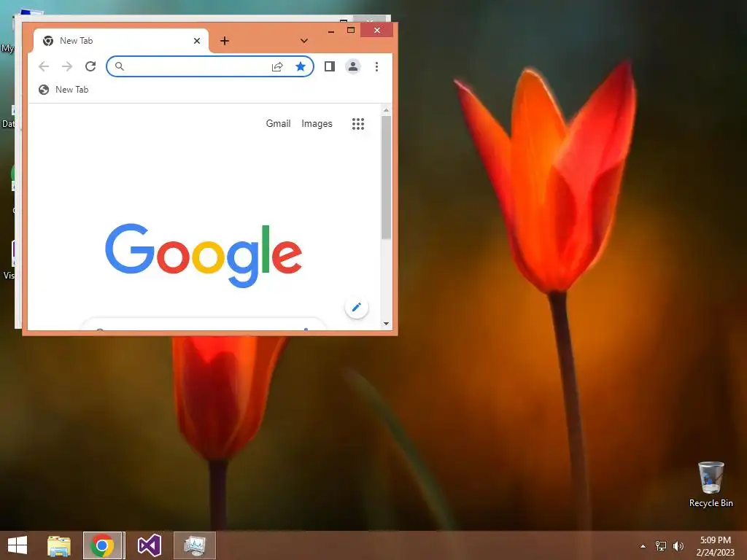The height and width of the screenshot is (560, 747).
Task: Click the Customize Chrome pencil button
Action: tap(356, 307)
